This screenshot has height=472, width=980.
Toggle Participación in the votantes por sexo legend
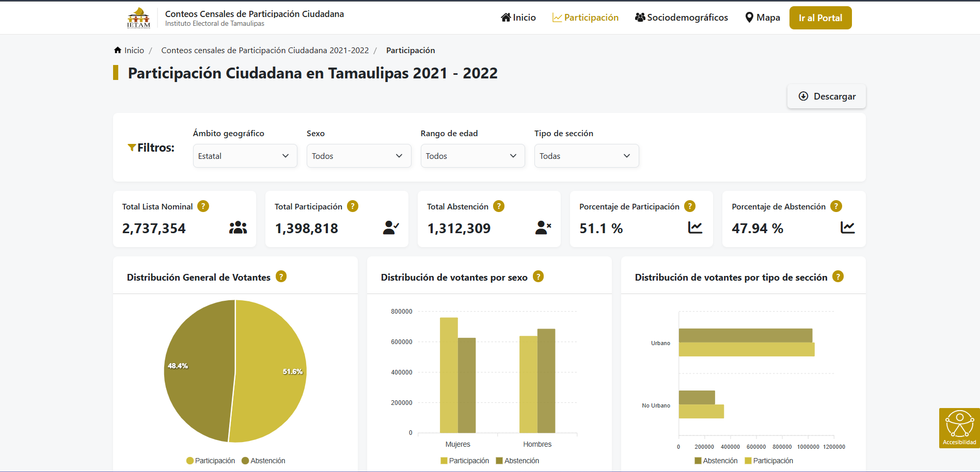(x=464, y=460)
